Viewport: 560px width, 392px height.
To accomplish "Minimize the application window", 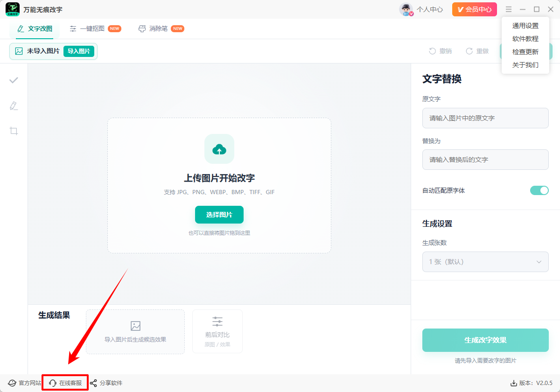I will pos(523,9).
